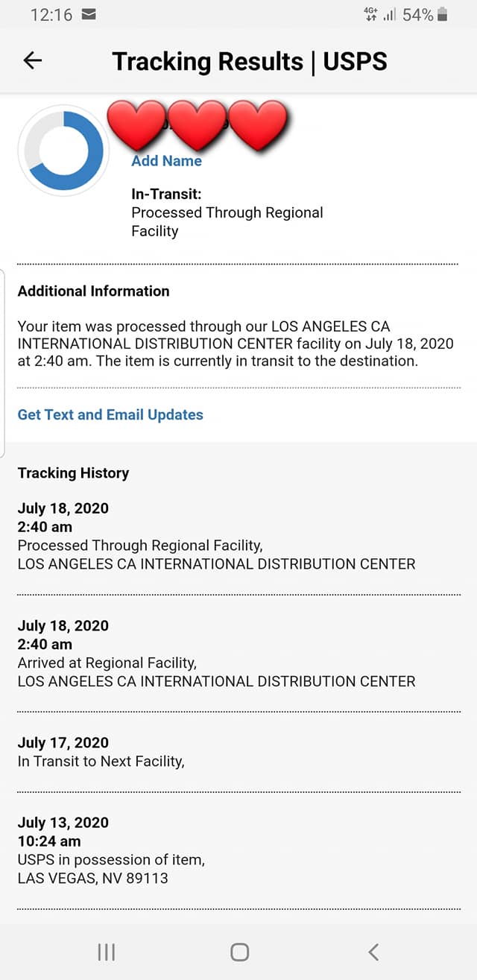Image resolution: width=477 pixels, height=980 pixels.
Task: Open Get Text and Email Updates
Action: (110, 414)
